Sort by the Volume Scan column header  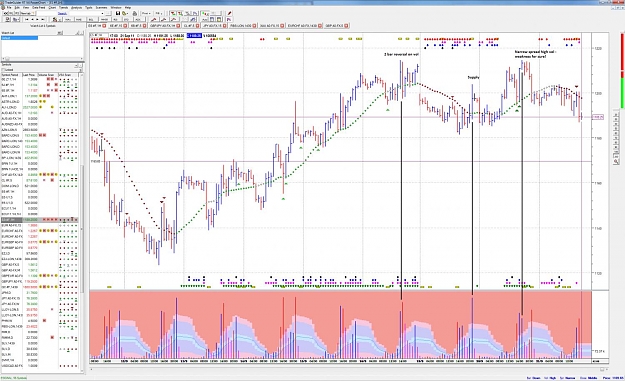pyautogui.click(x=48, y=75)
